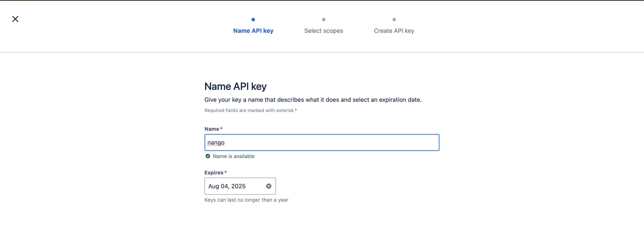Click the Keys can last no longer note
This screenshot has height=227, width=644.
pyautogui.click(x=246, y=200)
